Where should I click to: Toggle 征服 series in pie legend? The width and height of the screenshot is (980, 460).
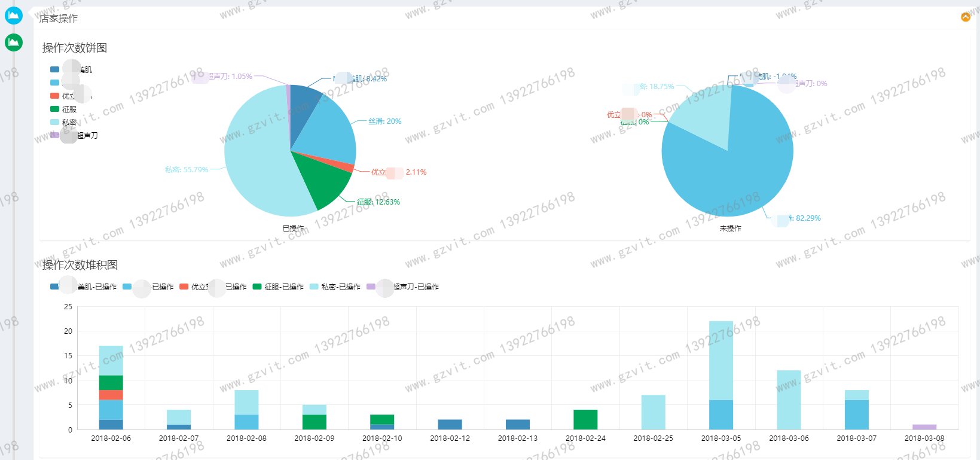63,109
